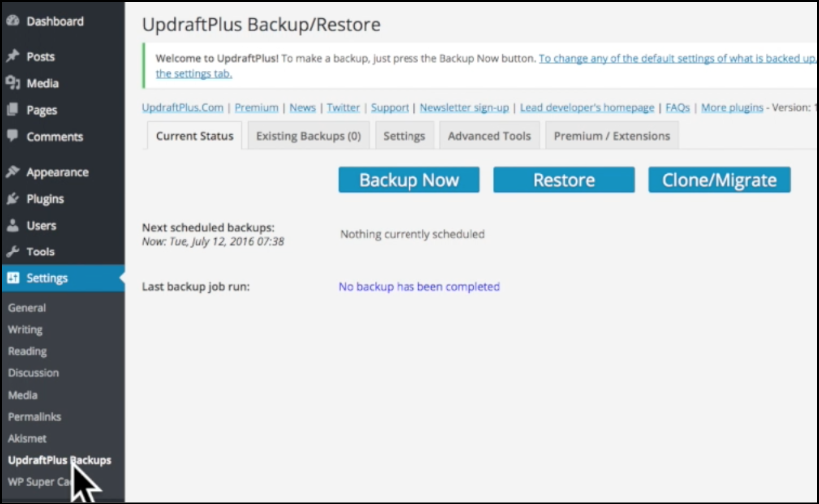Image resolution: width=819 pixels, height=504 pixels.
Task: Click the UpdraftPlus Backup/Restore heading
Action: 261,25
